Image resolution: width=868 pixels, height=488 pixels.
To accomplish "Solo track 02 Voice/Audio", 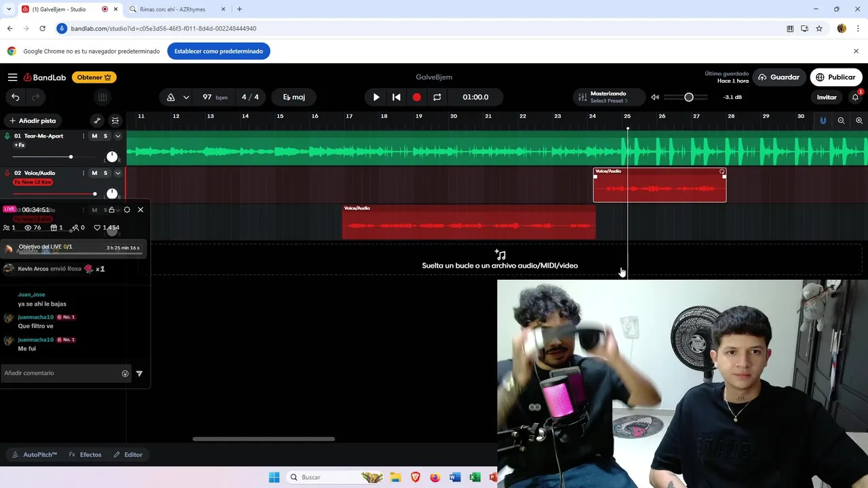I will [x=106, y=173].
